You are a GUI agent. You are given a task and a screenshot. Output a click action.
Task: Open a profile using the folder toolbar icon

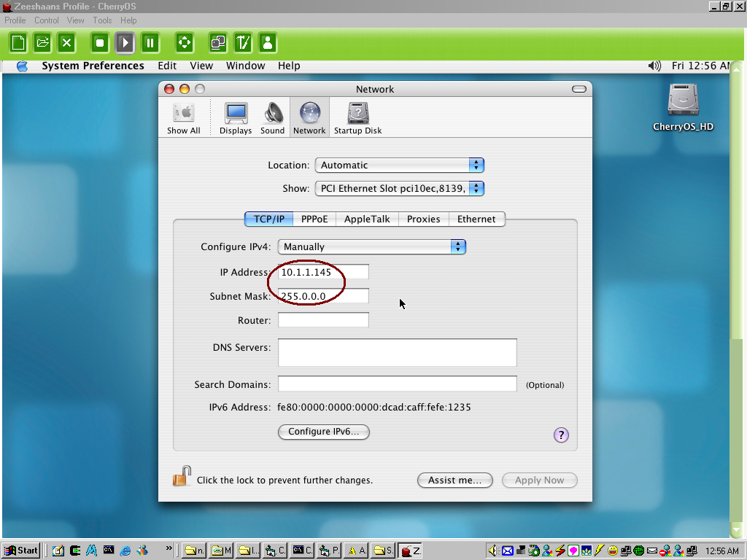42,43
